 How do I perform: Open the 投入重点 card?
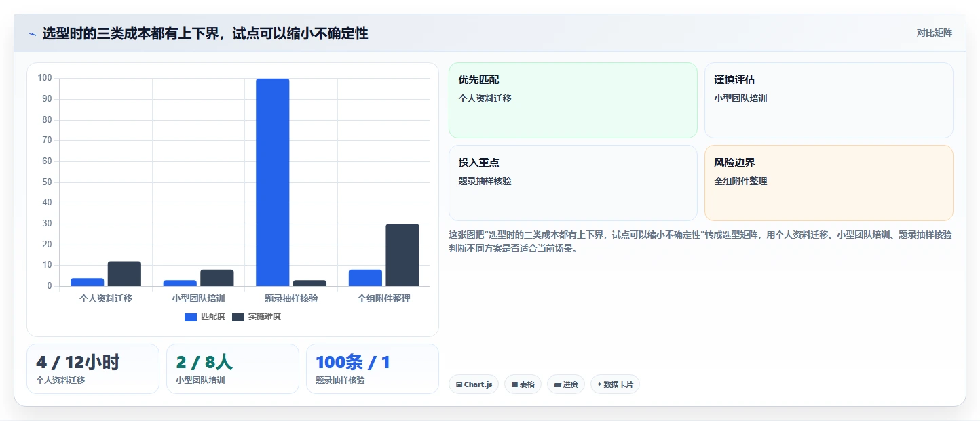573,183
